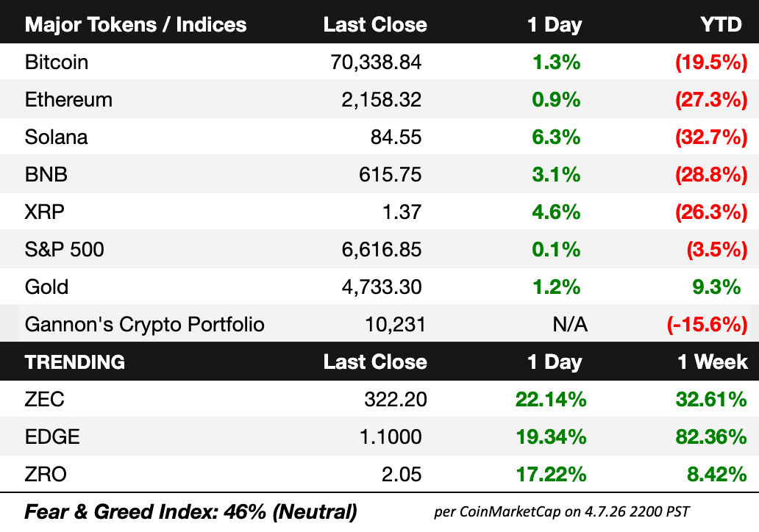Screen dimensions: 759x532
Task: Click the Bitcoin row label
Action: tap(57, 62)
